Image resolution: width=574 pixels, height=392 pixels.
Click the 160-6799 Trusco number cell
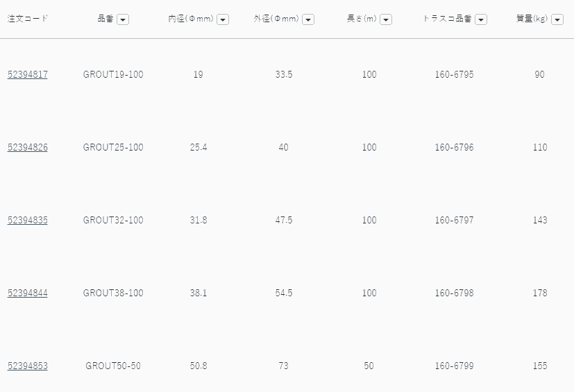click(x=454, y=366)
